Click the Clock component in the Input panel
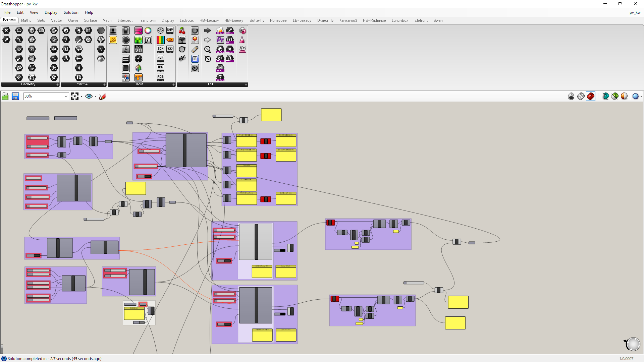 coord(139,59)
